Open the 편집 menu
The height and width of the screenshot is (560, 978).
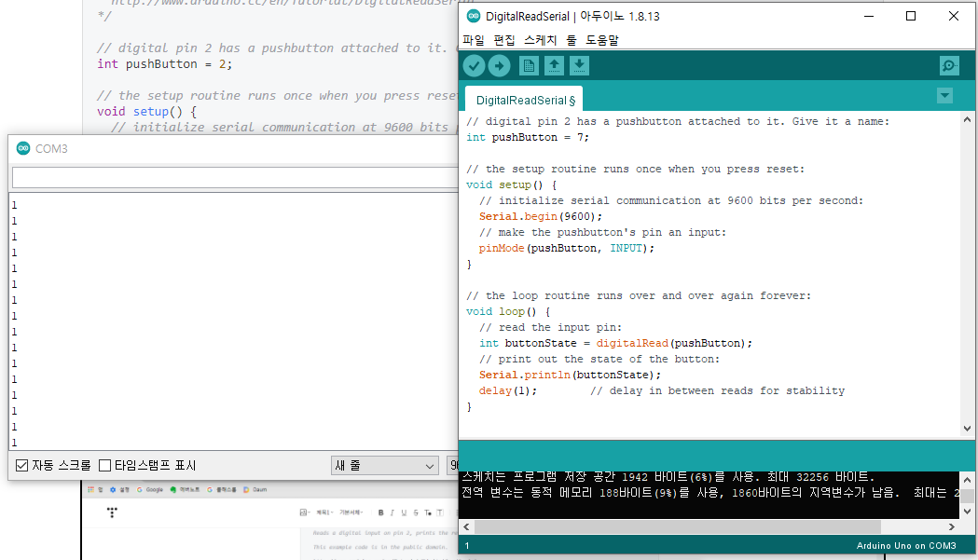(504, 40)
